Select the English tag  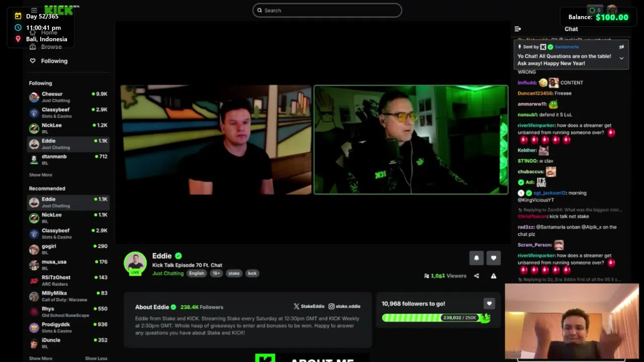tap(197, 274)
